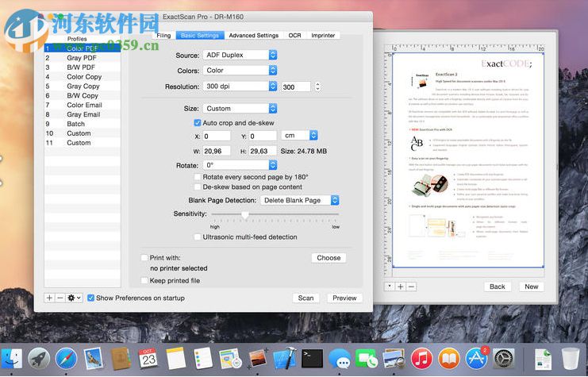Toggle Show Preferences on startup
Screen dimensions: 588x377
click(x=90, y=298)
